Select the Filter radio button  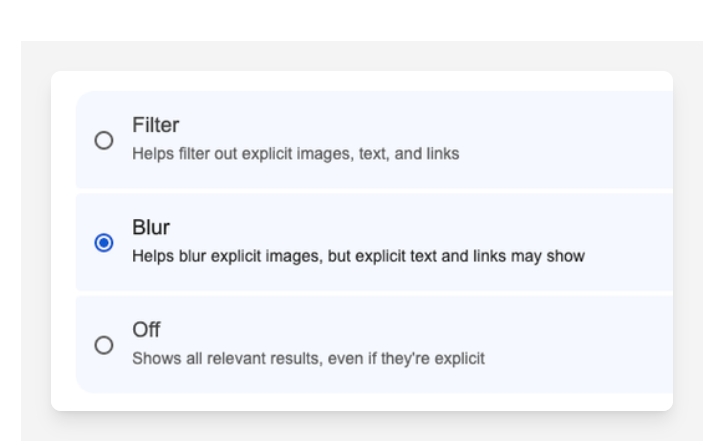pyautogui.click(x=103, y=141)
